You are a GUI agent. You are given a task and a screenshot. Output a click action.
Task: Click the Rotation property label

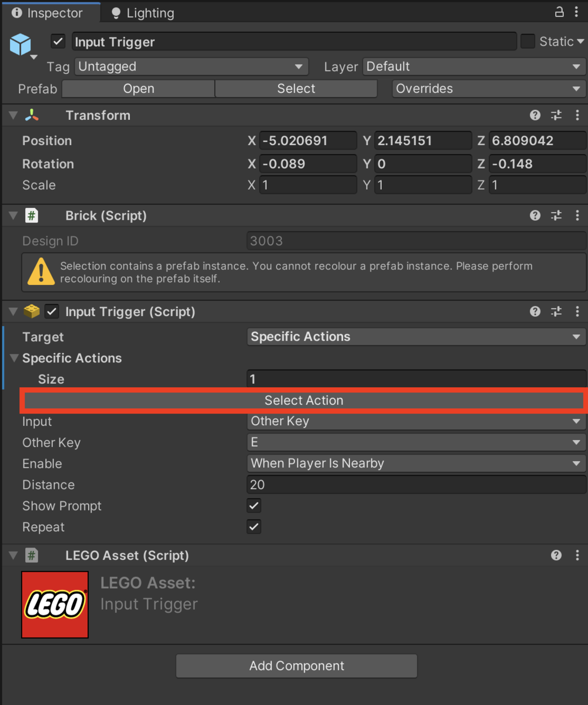(x=48, y=164)
